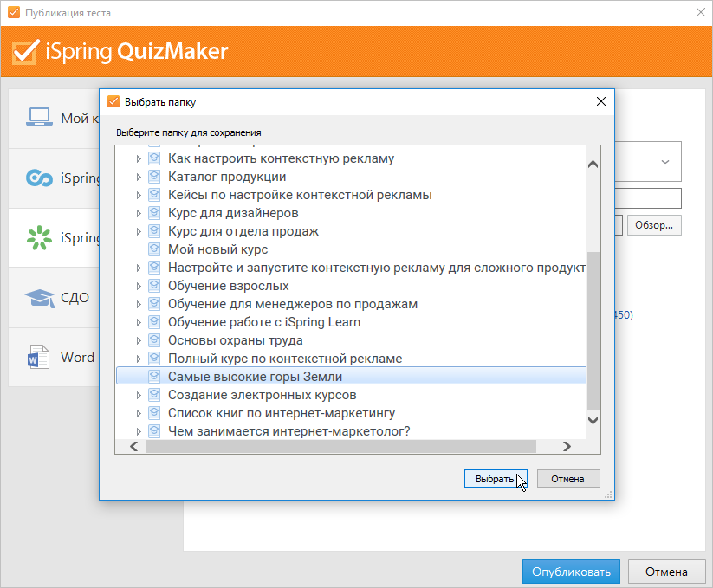Click the graduation cap СДО icon
The width and height of the screenshot is (713, 588).
pyautogui.click(x=39, y=298)
